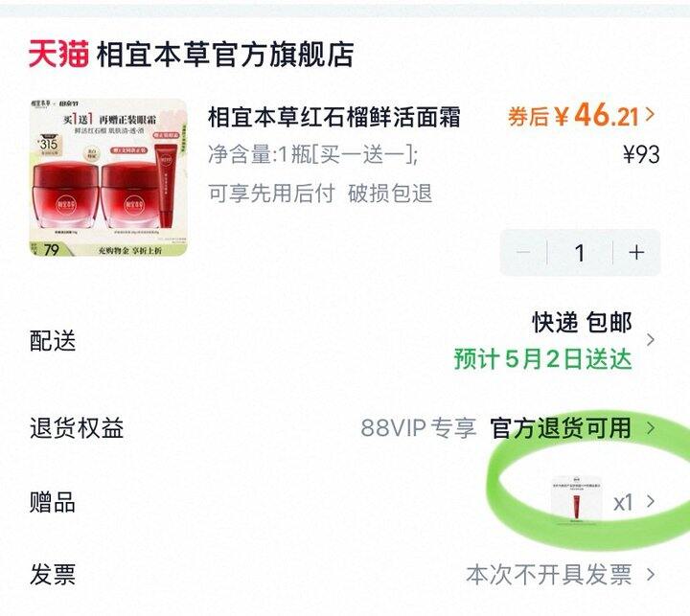This screenshot has width=690, height=616.
Task: Increase quantity with the plus button
Action: 636,252
